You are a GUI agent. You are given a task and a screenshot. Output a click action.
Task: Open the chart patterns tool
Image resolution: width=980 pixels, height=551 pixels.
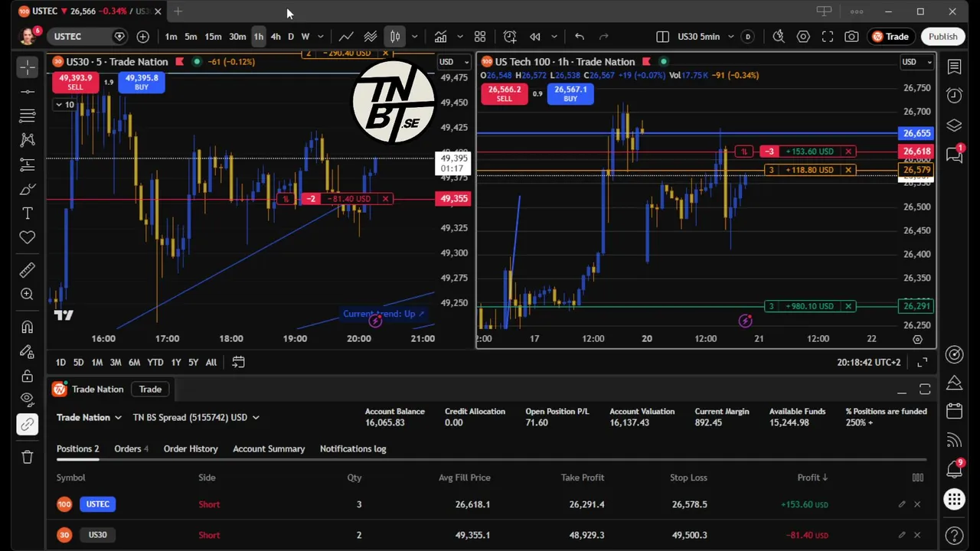tap(28, 140)
